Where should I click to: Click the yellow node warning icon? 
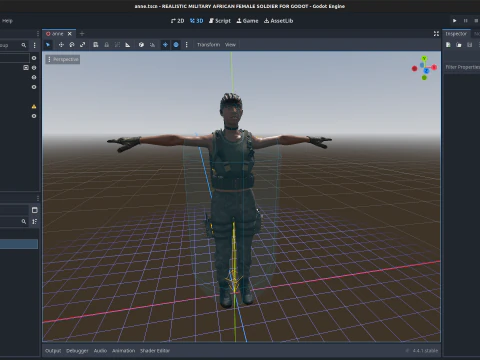coord(34,107)
